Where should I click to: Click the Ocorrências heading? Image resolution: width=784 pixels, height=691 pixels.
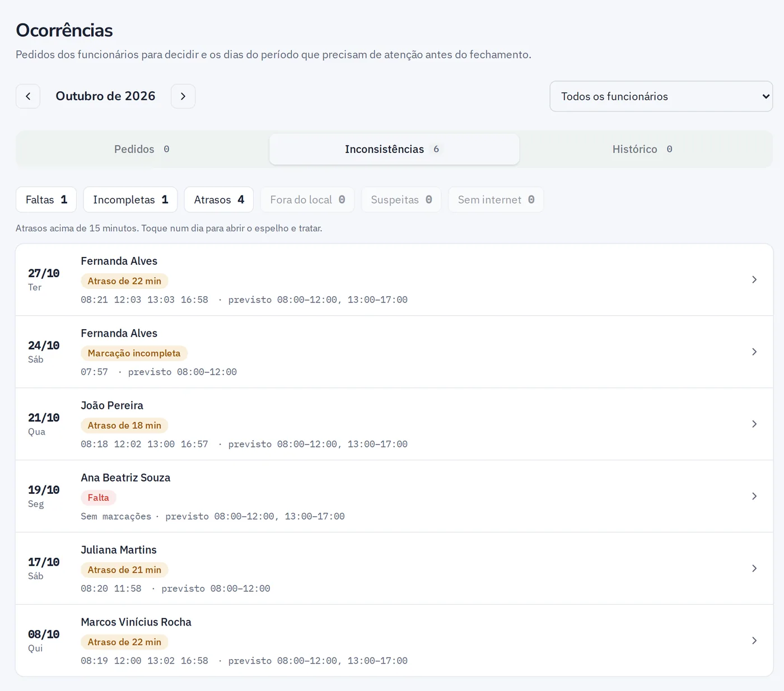(x=64, y=30)
